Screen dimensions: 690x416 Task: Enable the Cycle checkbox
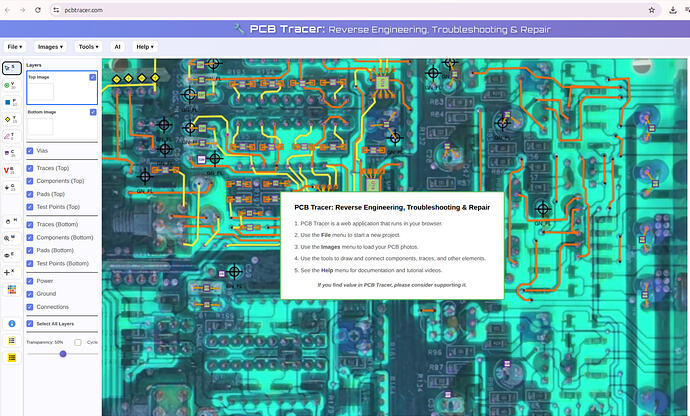(78, 342)
